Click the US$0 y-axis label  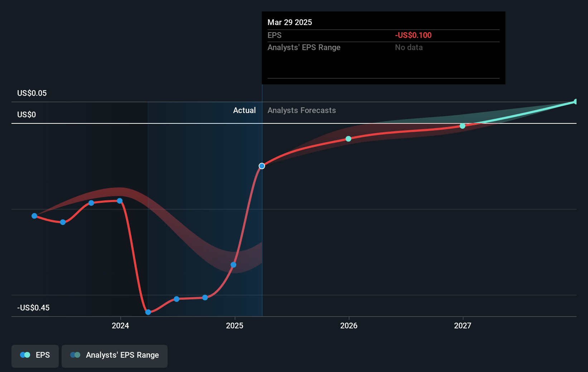(26, 114)
